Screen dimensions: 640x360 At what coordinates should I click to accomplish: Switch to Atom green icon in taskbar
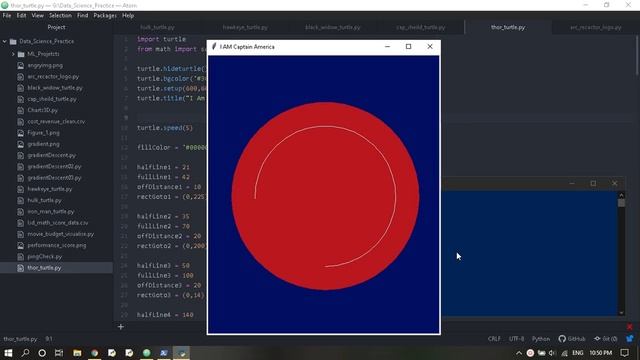(x=147, y=353)
